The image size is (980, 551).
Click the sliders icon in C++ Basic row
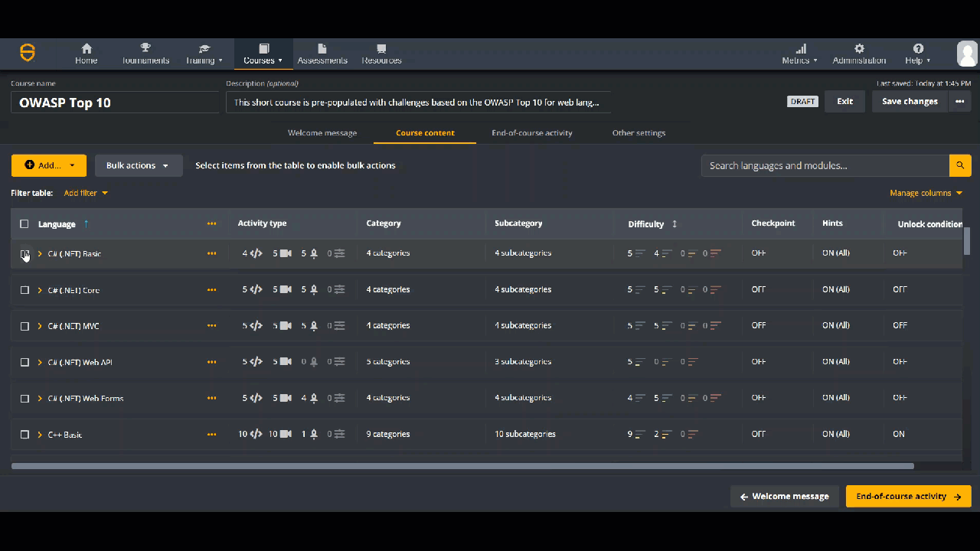tap(339, 434)
